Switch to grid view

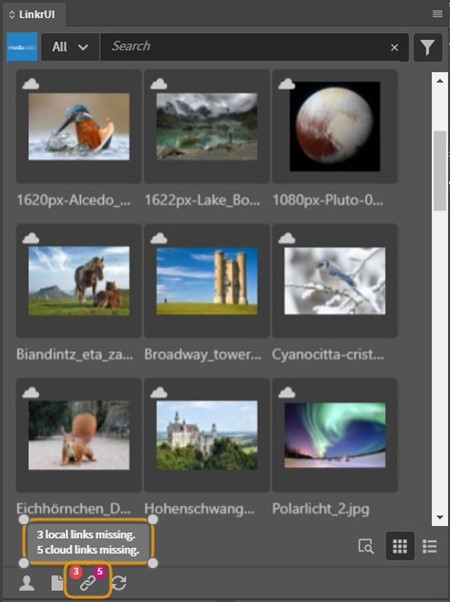pyautogui.click(x=400, y=546)
